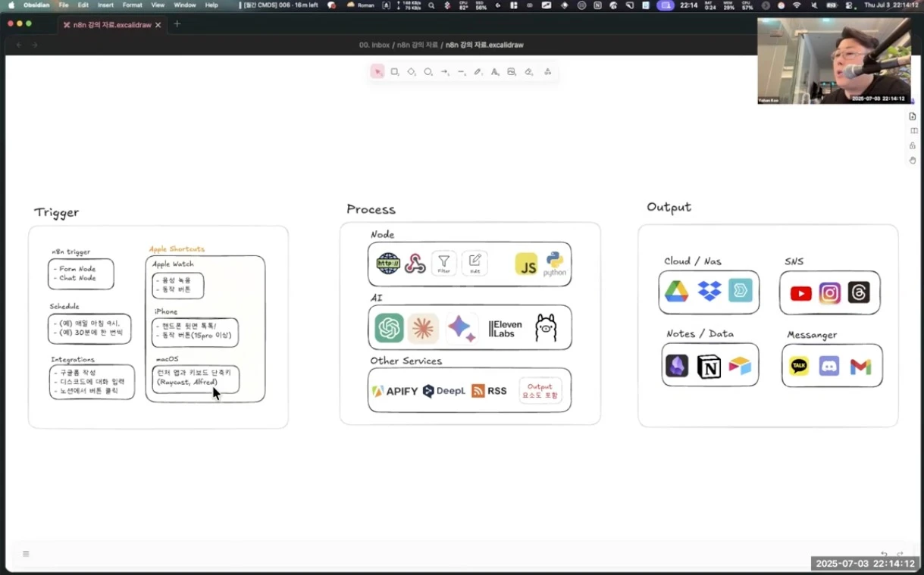924x575 pixels.
Task: Select the Filter node icon
Action: pyautogui.click(x=444, y=264)
